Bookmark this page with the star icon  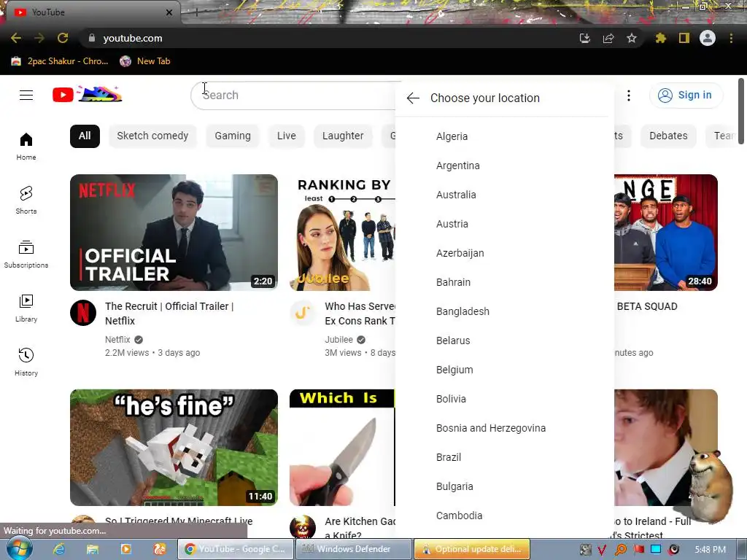point(632,38)
